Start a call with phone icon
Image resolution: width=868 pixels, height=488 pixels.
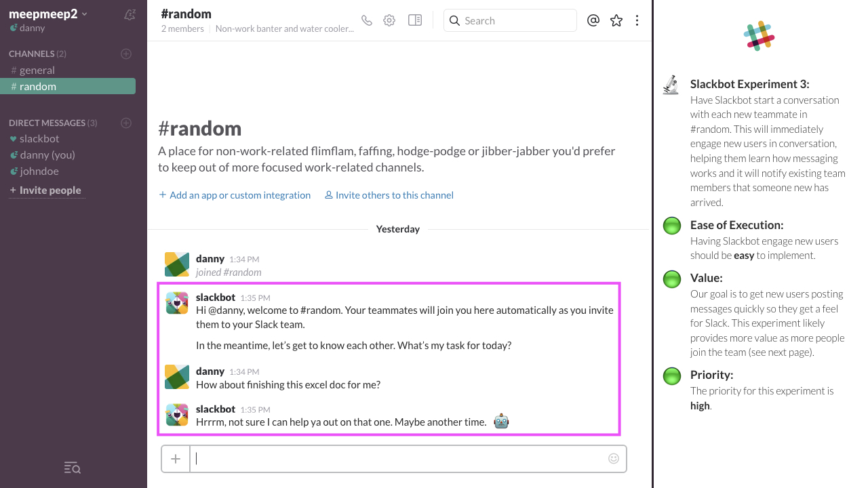pos(367,20)
